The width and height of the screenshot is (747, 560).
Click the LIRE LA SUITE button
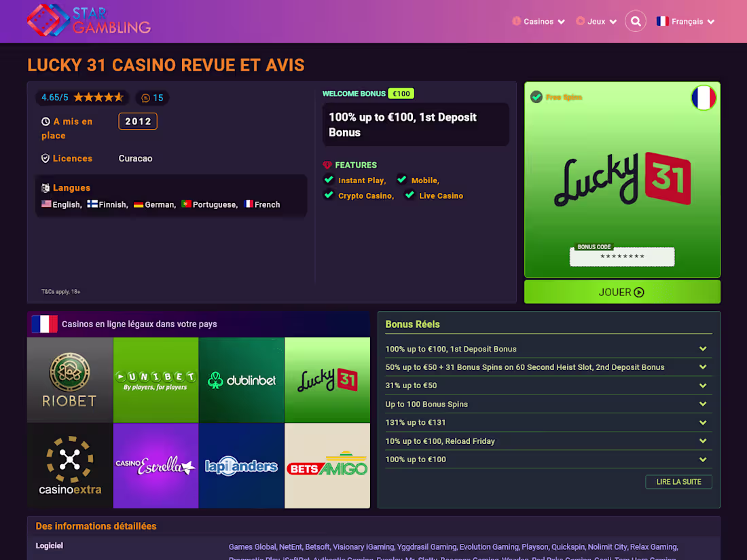[x=678, y=482]
